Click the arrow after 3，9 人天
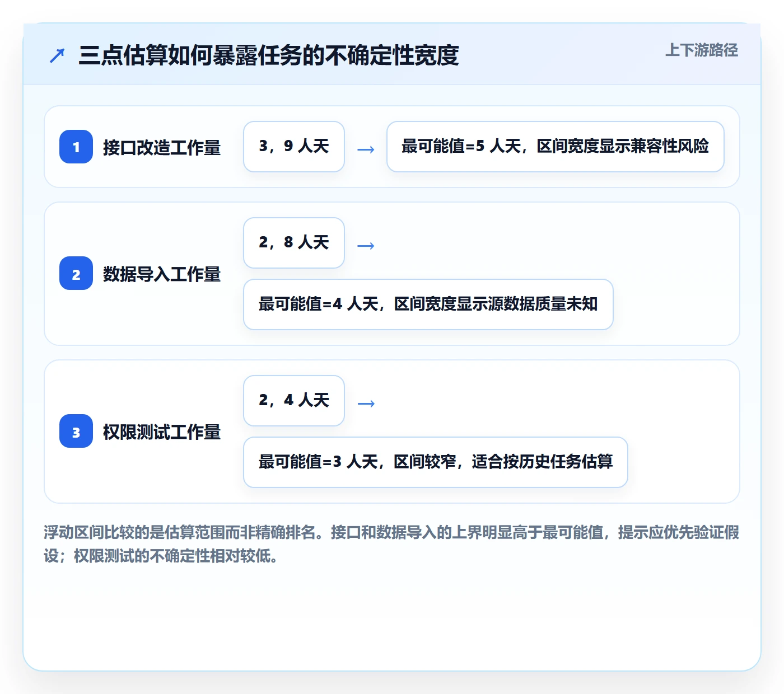 366,149
